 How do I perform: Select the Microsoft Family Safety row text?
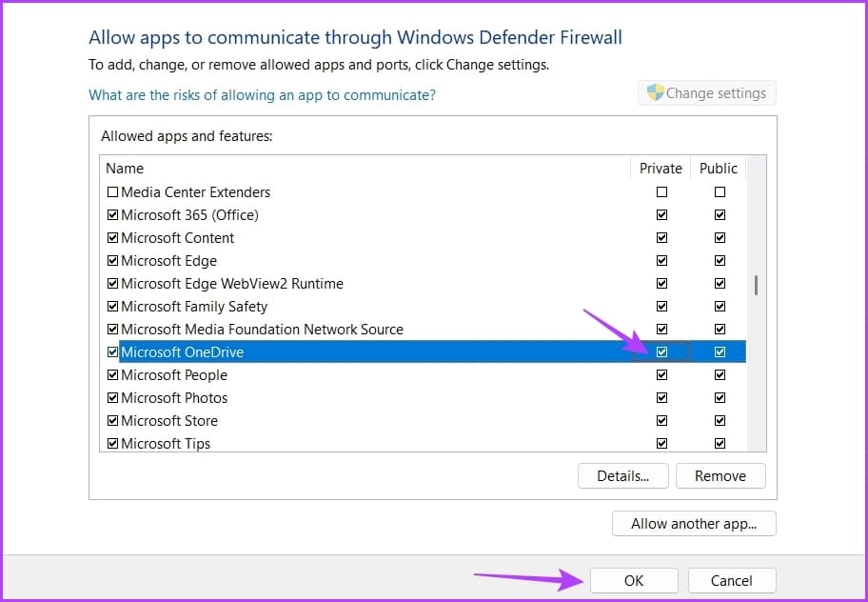194,307
